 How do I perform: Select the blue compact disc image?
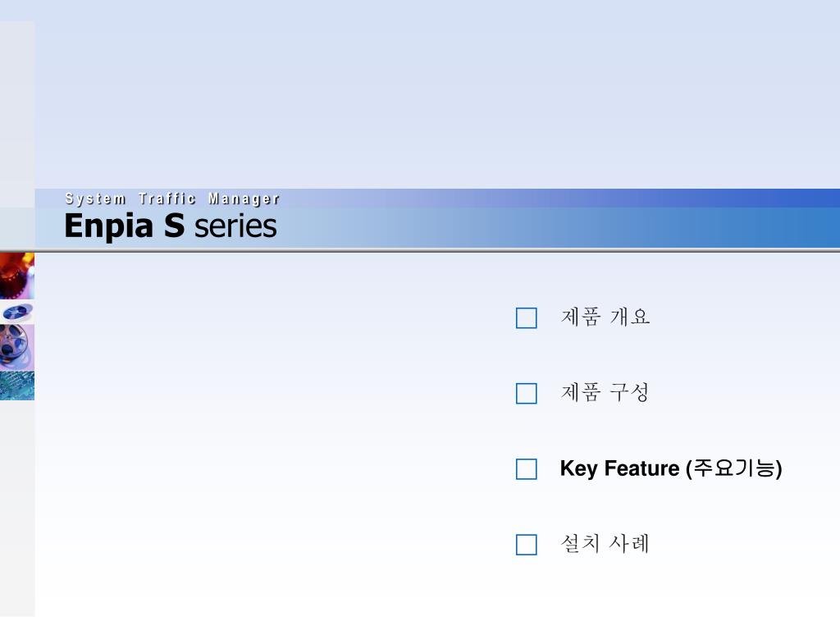(x=17, y=312)
